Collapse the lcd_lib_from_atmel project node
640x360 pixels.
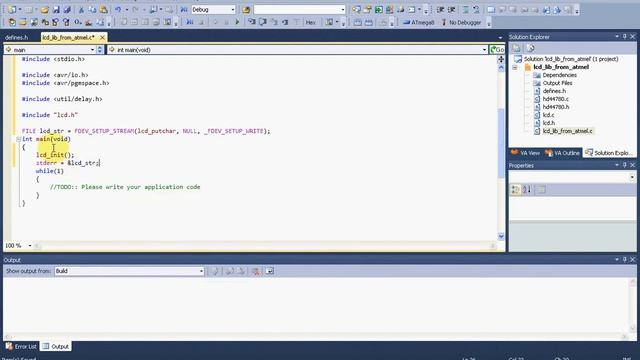(515, 67)
